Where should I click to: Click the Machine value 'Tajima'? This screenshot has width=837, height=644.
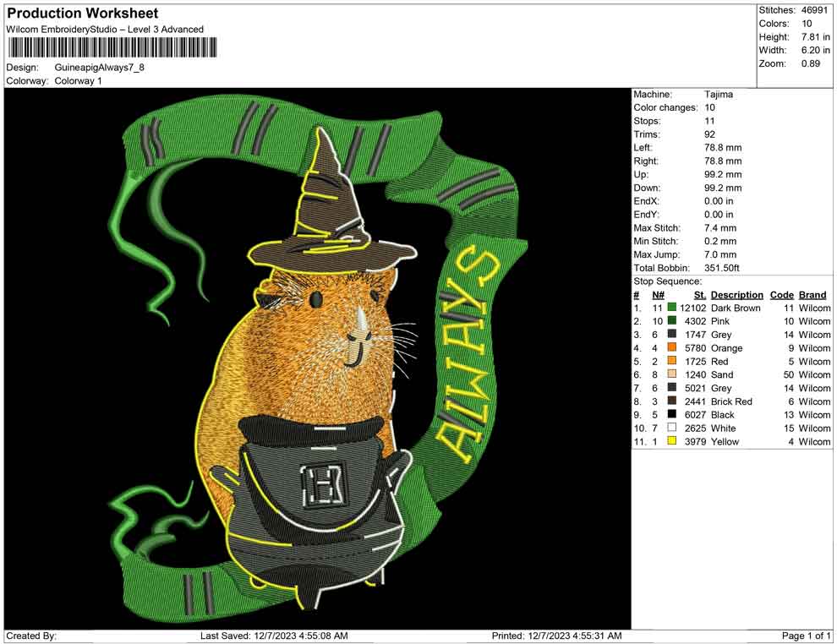click(x=719, y=95)
